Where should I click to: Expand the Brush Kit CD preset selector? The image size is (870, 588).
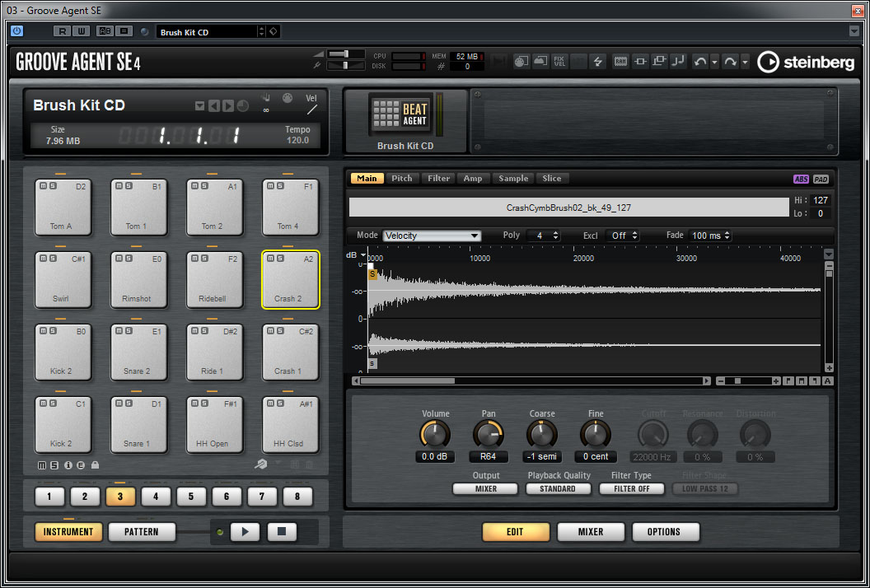pyautogui.click(x=199, y=106)
